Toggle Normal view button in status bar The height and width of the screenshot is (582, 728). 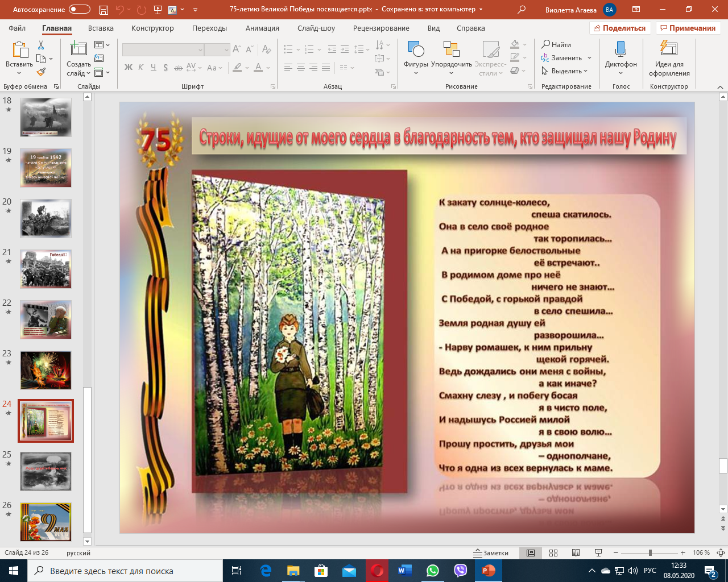tap(531, 553)
